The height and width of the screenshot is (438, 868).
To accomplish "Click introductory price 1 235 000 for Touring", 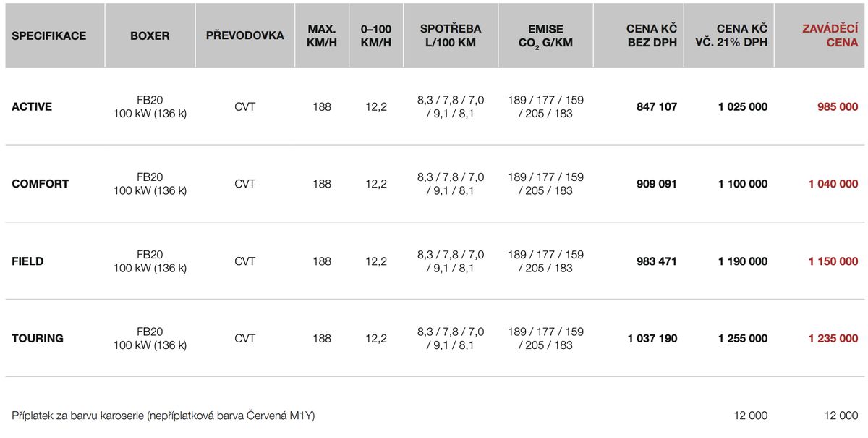I will coord(833,338).
